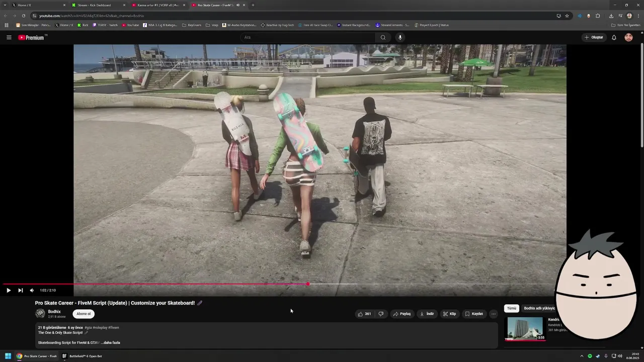Open the Spotify tray icon
This screenshot has height=362, width=644.
pos(590,356)
